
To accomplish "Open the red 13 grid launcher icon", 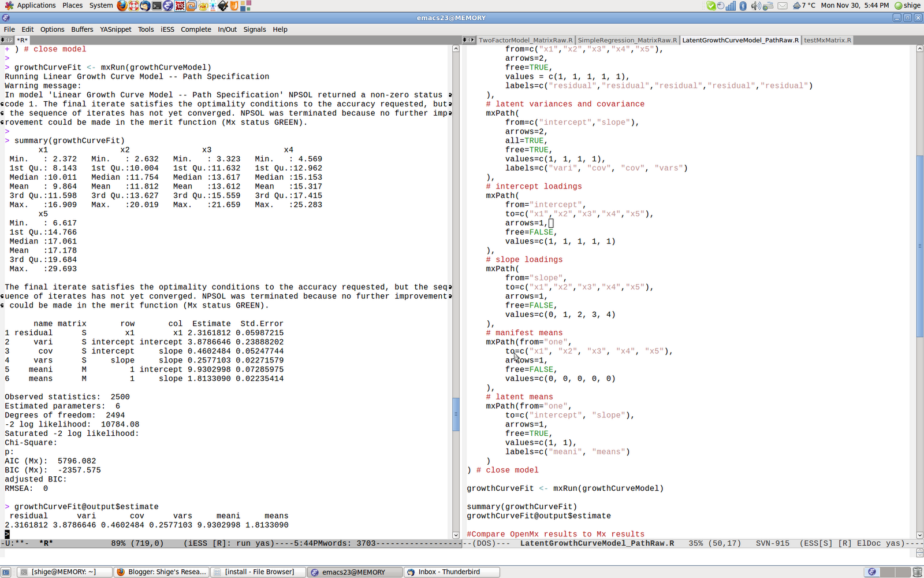I will tap(180, 6).
